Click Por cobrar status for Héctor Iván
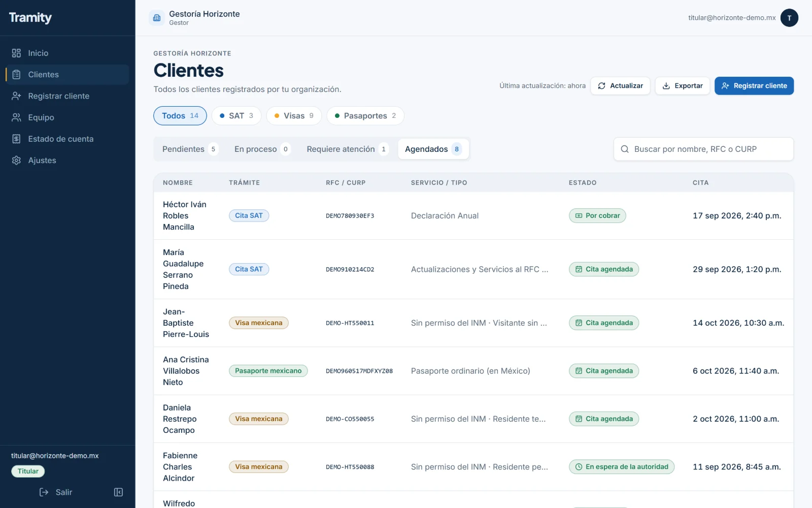Viewport: 812px width, 508px height. click(x=597, y=216)
